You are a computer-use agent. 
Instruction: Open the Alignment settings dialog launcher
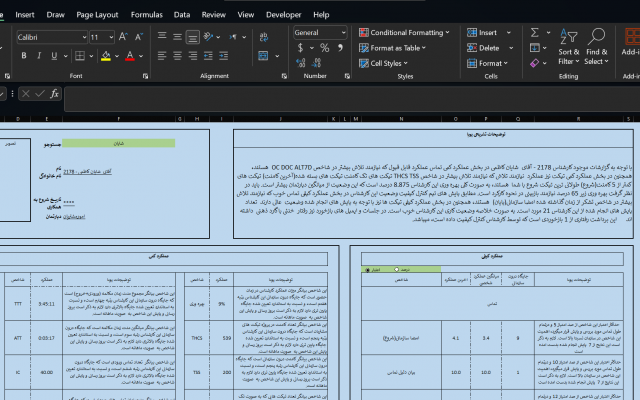click(x=284, y=76)
